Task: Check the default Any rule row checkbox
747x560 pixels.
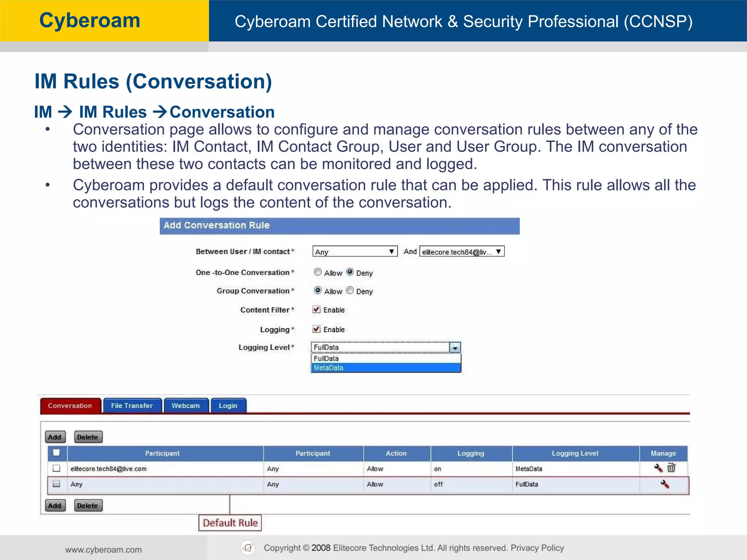Action: point(57,484)
